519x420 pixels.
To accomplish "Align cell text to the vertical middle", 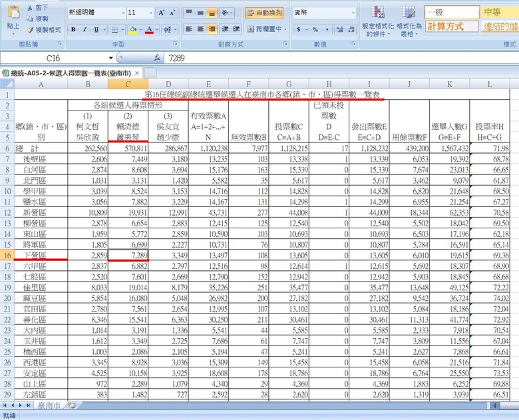I will click(x=200, y=13).
